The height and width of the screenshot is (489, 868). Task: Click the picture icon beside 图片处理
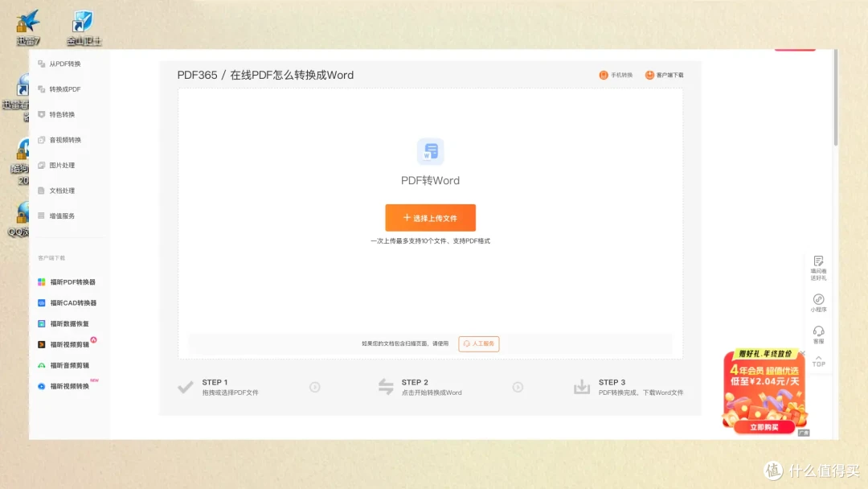(42, 166)
